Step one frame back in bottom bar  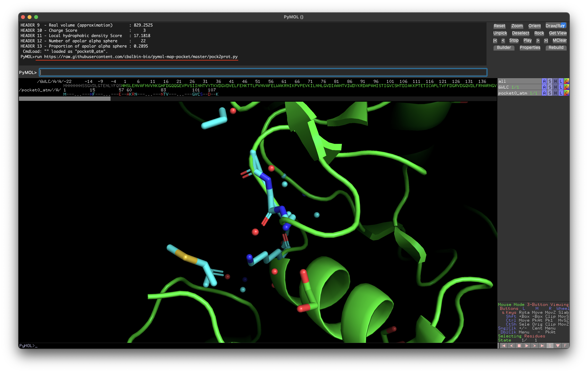[x=511, y=346]
